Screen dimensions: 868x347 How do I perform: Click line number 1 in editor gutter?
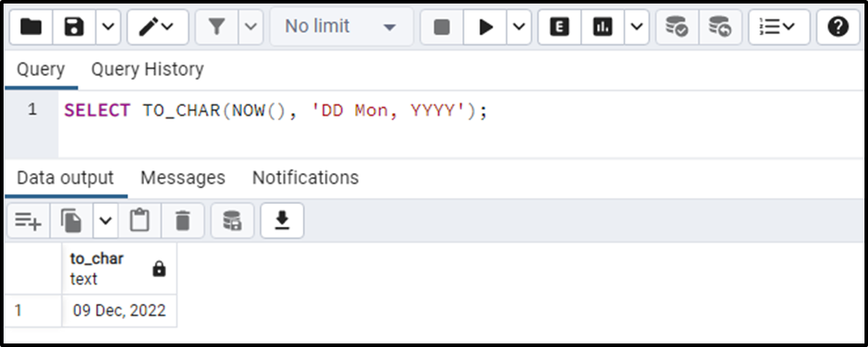coord(32,109)
